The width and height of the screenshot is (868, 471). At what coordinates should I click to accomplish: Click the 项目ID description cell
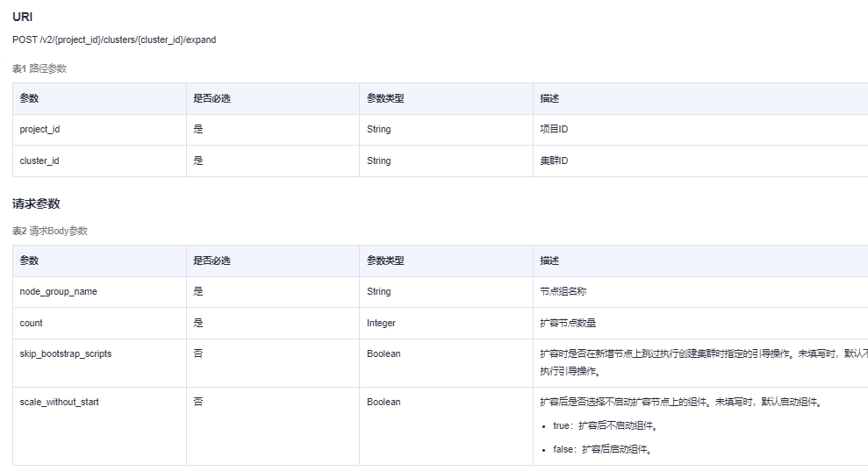click(554, 129)
